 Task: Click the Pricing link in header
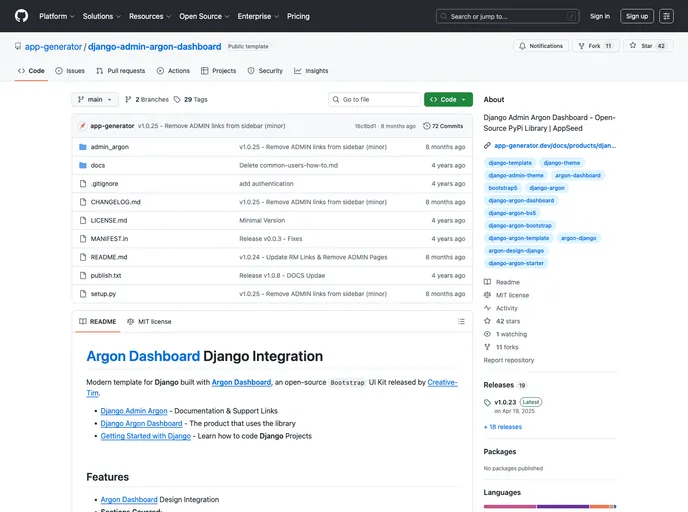point(298,16)
